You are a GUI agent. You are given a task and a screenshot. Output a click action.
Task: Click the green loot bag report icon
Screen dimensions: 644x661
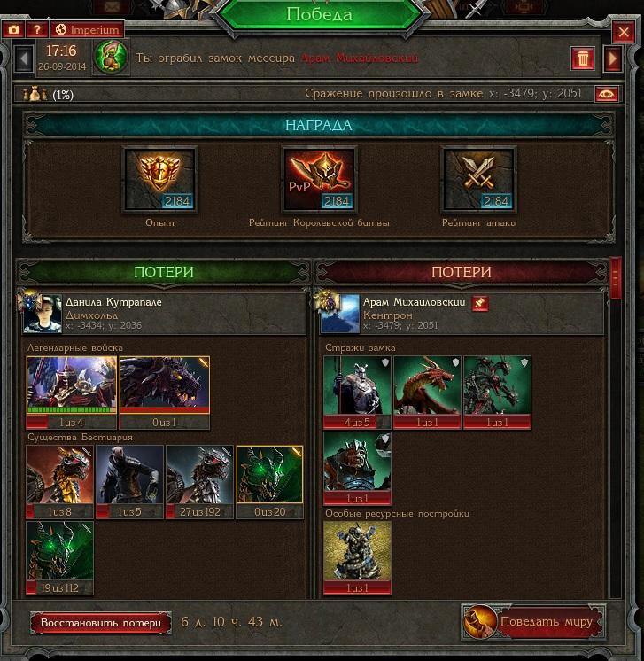(x=111, y=58)
